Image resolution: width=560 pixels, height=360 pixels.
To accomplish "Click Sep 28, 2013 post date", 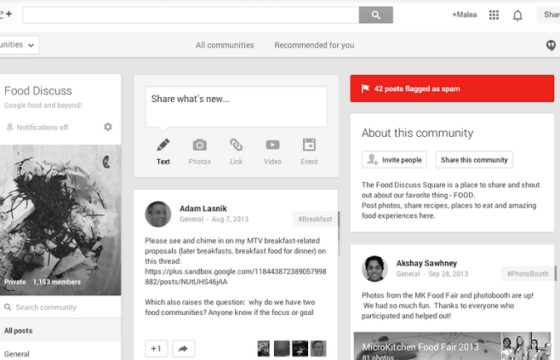I will click(448, 274).
